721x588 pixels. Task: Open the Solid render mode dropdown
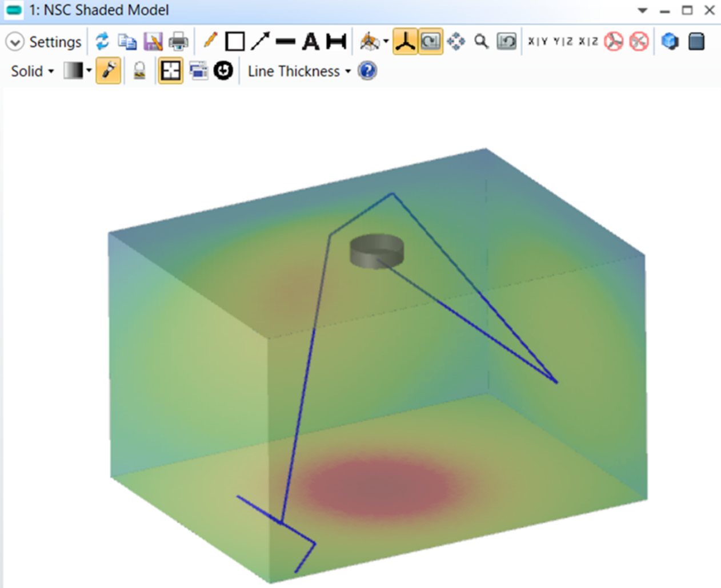click(32, 71)
